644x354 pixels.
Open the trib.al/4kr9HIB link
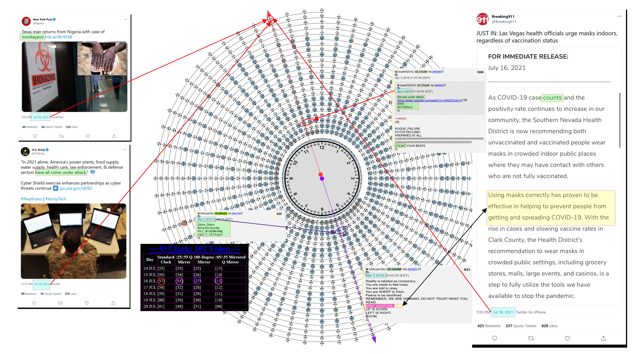pos(58,37)
